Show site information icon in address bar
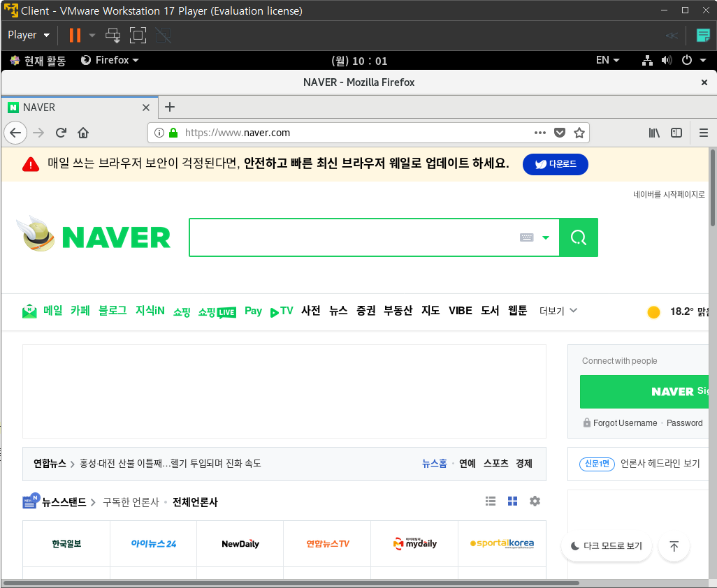The width and height of the screenshot is (717, 588). click(x=159, y=133)
